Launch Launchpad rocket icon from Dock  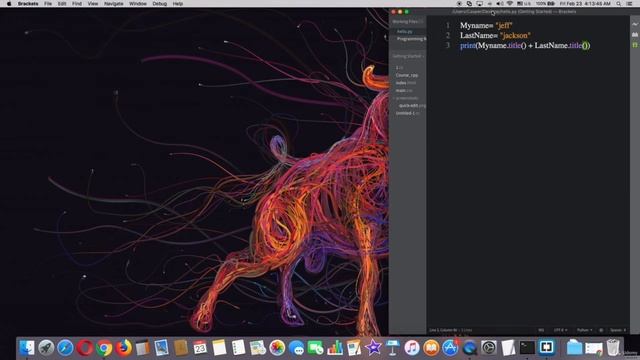coord(46,348)
